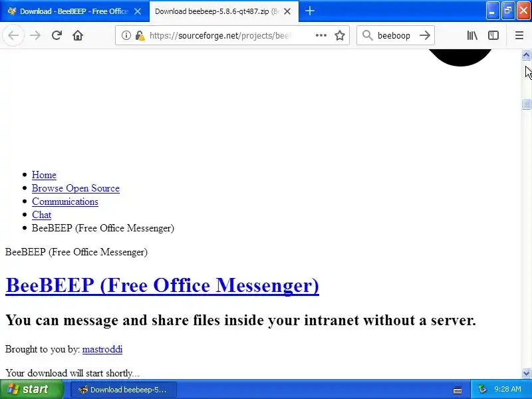Image resolution: width=532 pixels, height=399 pixels.
Task: Open the Library bookshelf icon
Action: click(x=472, y=35)
